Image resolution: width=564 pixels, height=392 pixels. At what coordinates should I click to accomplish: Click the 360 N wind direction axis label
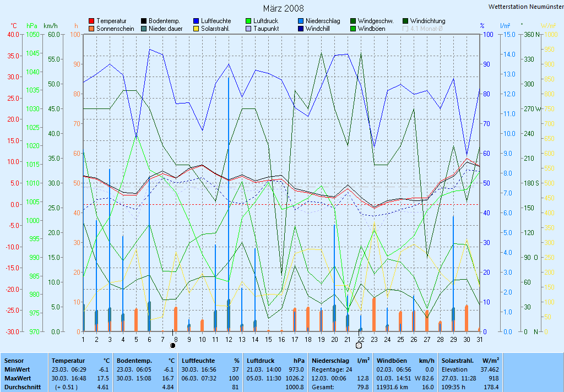point(532,35)
